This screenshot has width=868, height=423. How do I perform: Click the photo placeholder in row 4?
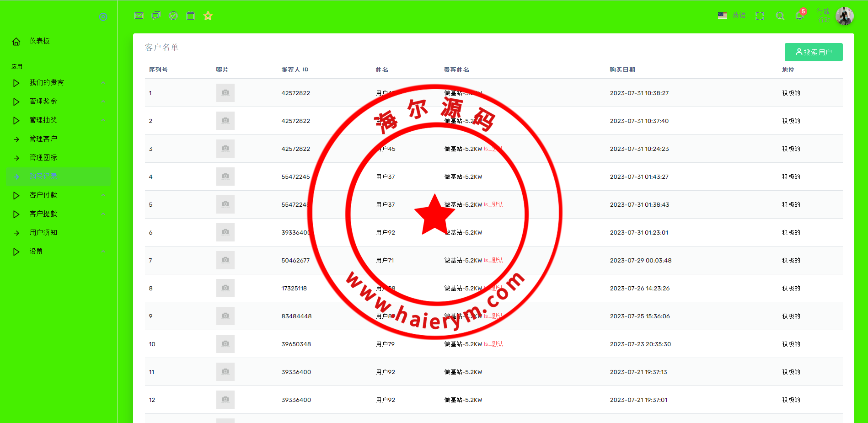pos(225,177)
